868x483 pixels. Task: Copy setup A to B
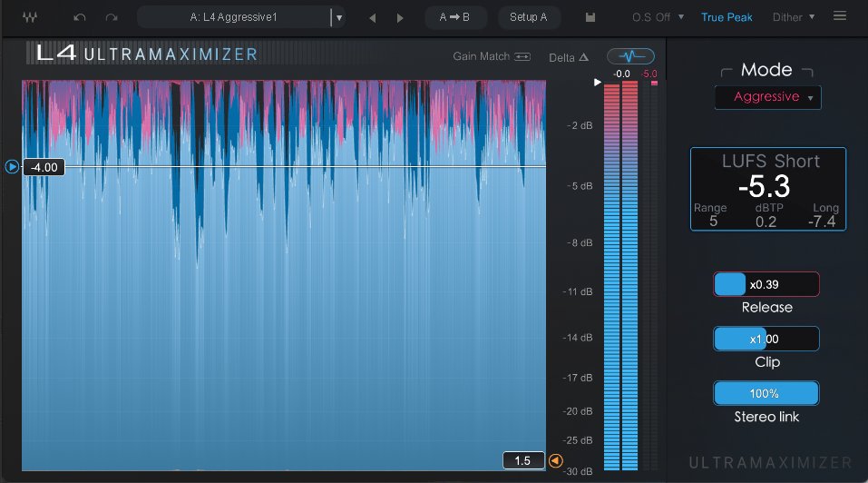[x=455, y=17]
